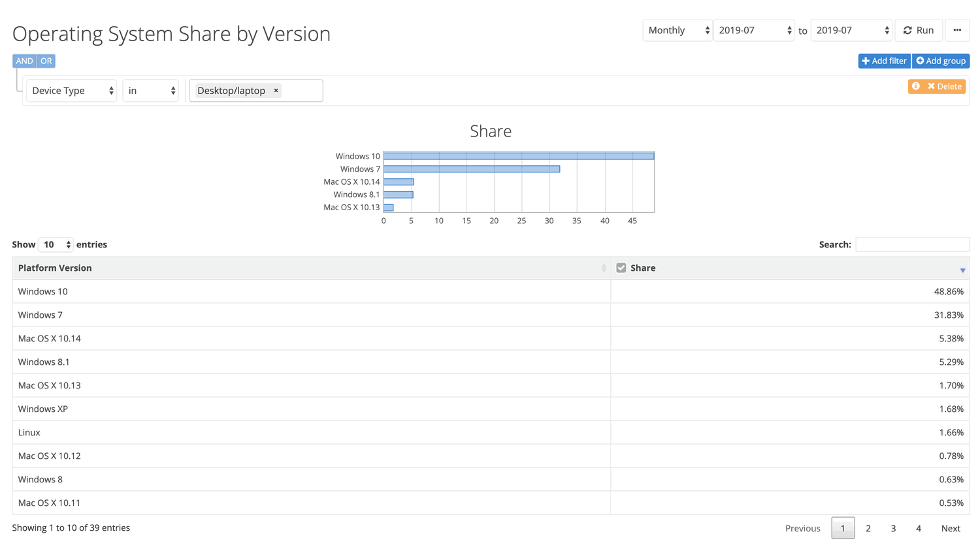Change the Show entries count dropdown
980x549 pixels.
click(56, 244)
